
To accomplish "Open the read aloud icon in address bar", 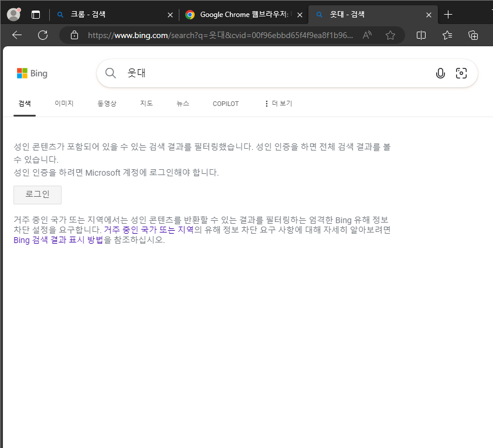I will click(x=368, y=35).
